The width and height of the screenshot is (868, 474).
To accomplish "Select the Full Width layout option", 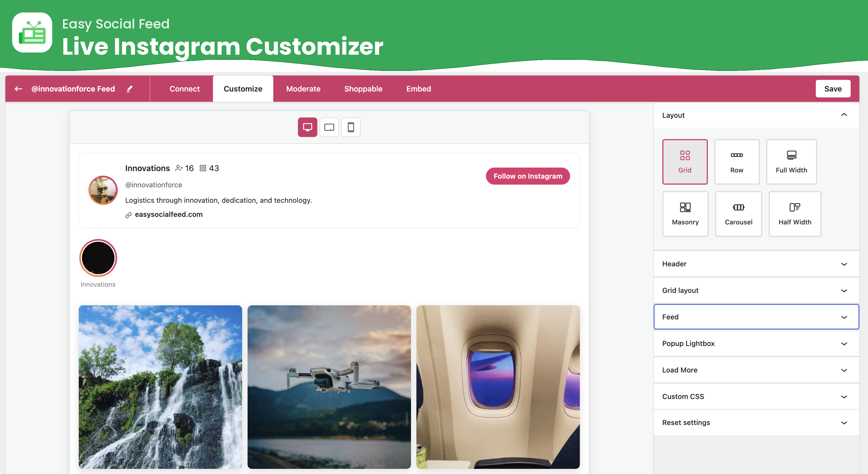I will point(791,162).
